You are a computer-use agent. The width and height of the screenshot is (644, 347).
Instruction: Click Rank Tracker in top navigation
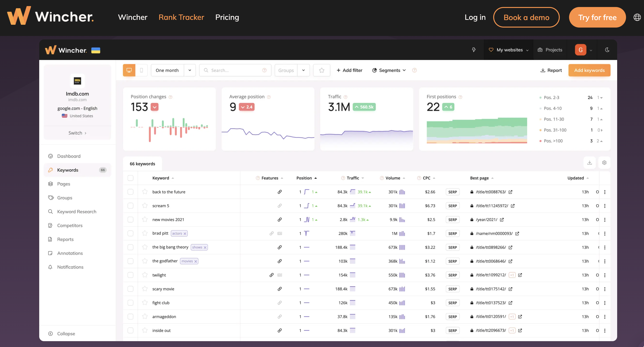[x=181, y=17]
